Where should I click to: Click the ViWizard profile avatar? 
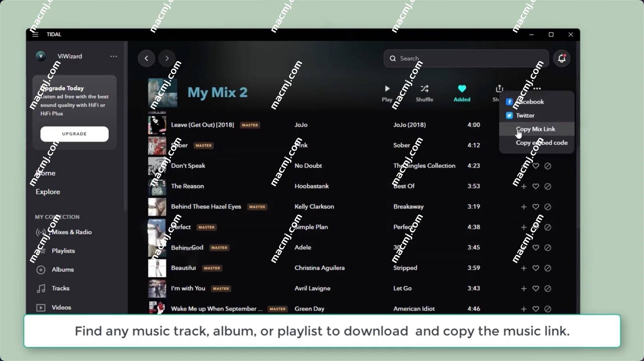[41, 56]
